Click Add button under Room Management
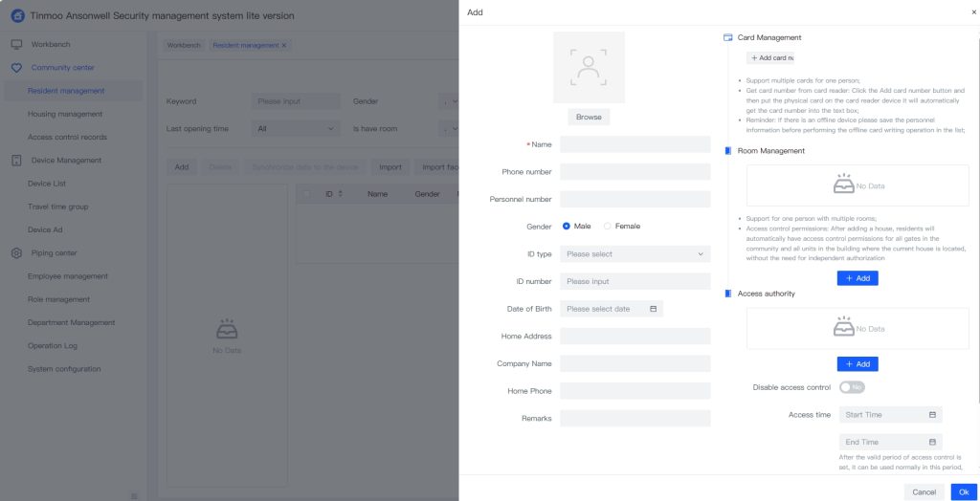The height and width of the screenshot is (501, 980). pos(857,278)
